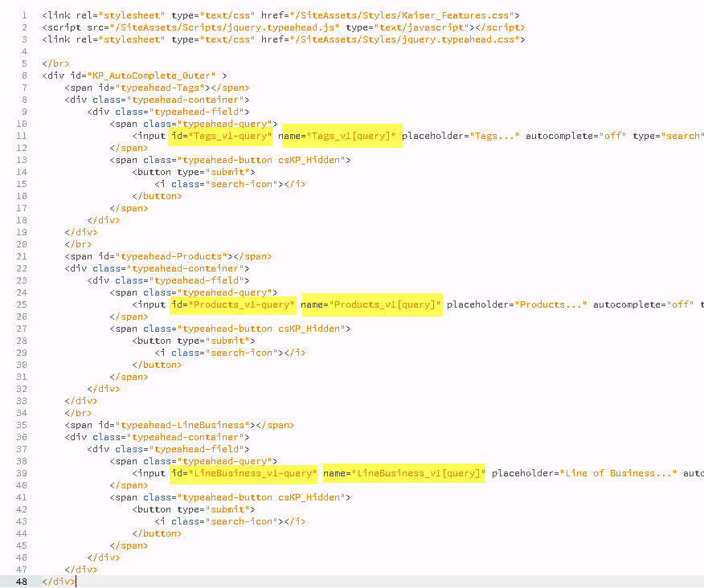This screenshot has height=588, width=704.
Task: Click the </br> tag on line 5
Action: 55,63
